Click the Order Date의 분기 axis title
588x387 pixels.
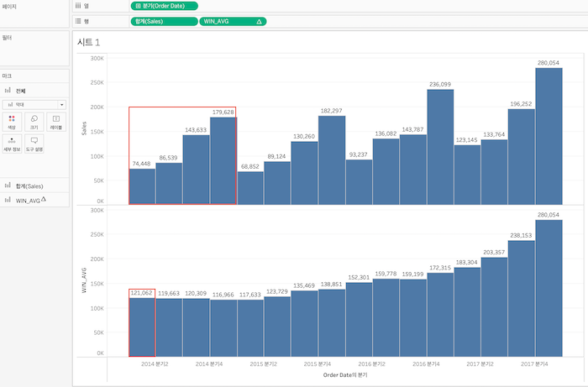click(x=345, y=374)
